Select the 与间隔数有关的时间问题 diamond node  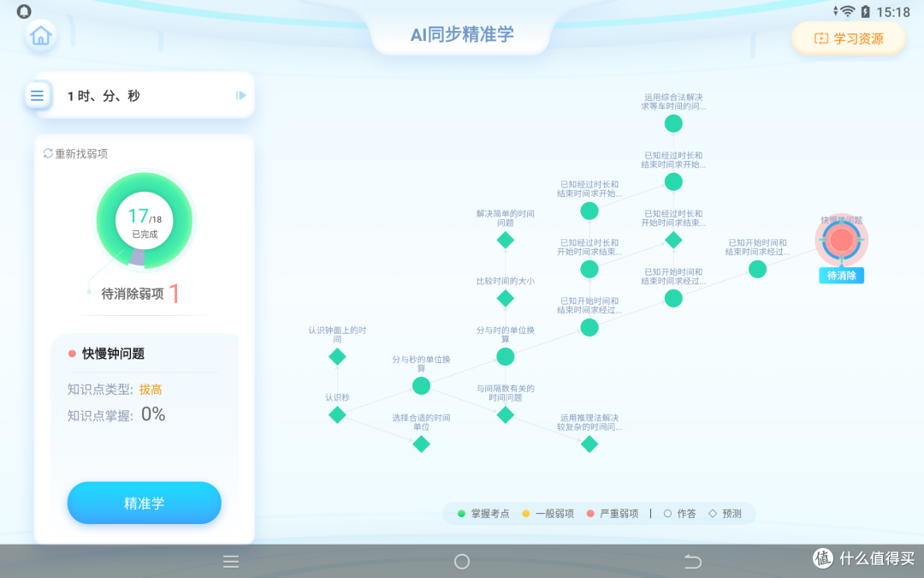tap(505, 414)
